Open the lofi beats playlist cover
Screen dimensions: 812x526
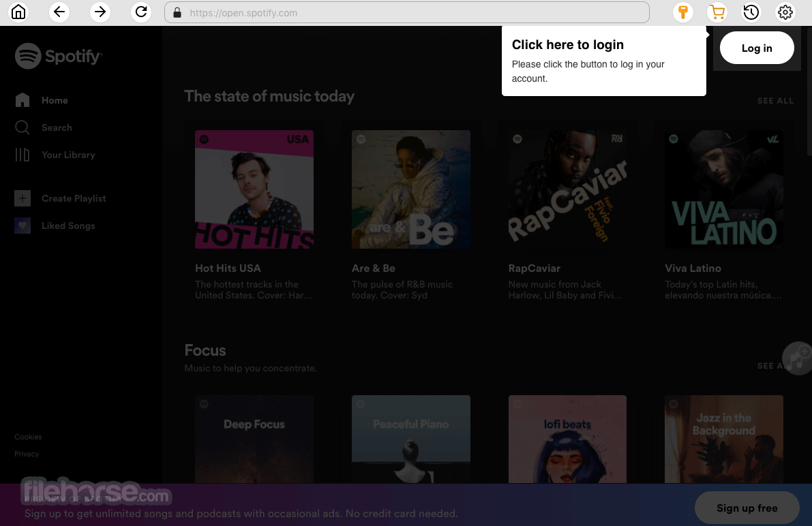[567, 439]
